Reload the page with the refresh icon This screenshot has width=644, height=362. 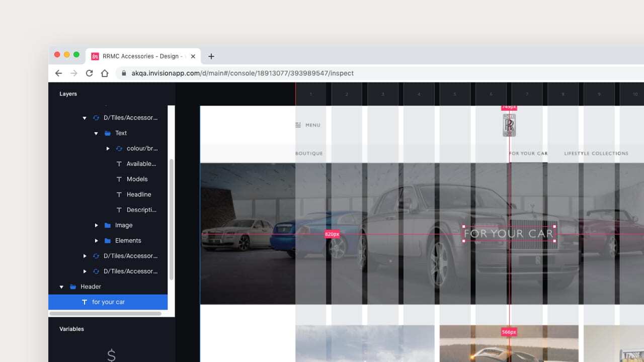click(90, 73)
